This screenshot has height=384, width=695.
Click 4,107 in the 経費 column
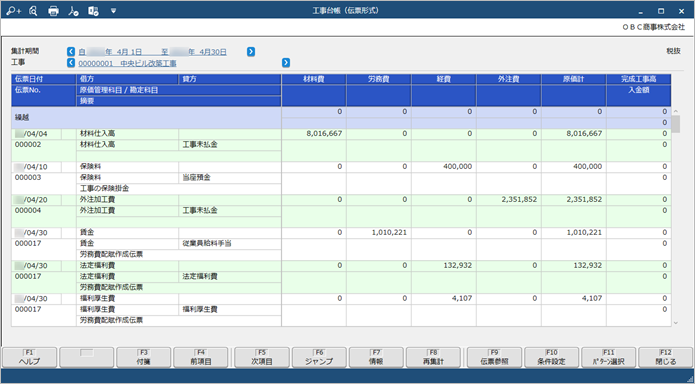click(462, 298)
